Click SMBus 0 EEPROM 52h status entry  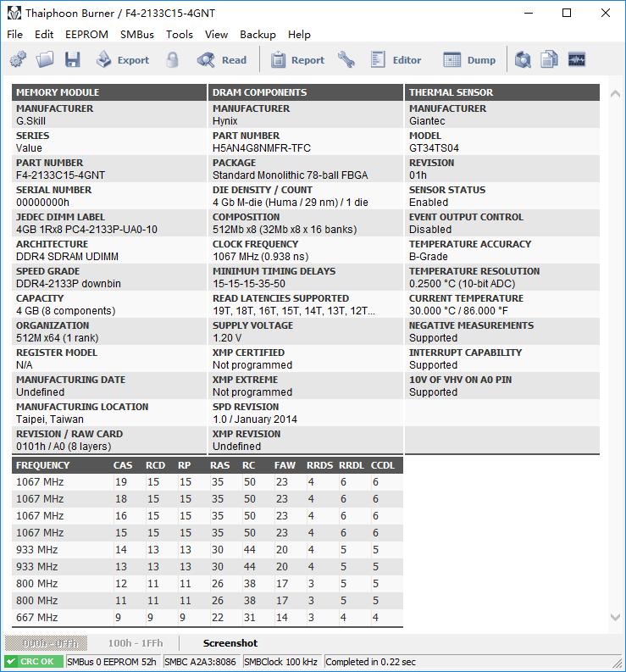click(112, 661)
